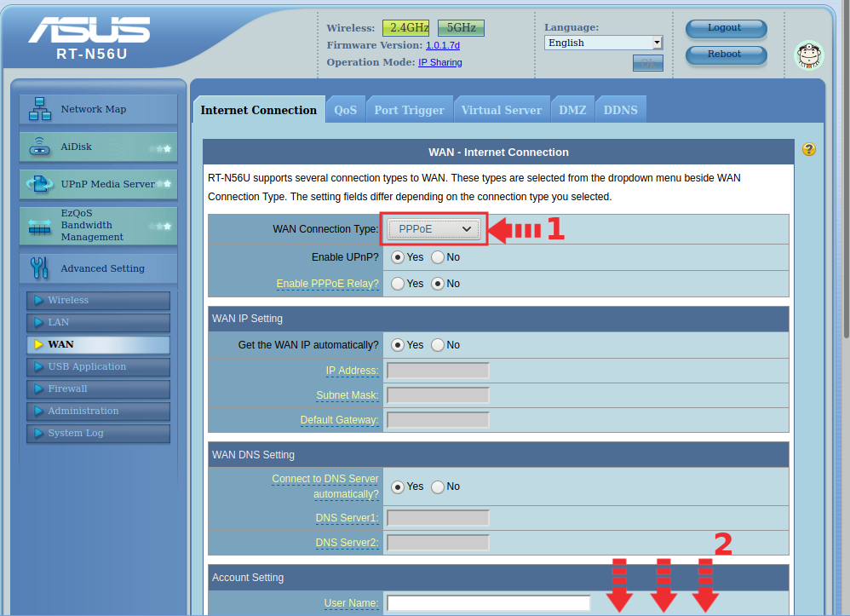Open the Language dropdown
Screen dimensions: 850x616
click(x=603, y=43)
